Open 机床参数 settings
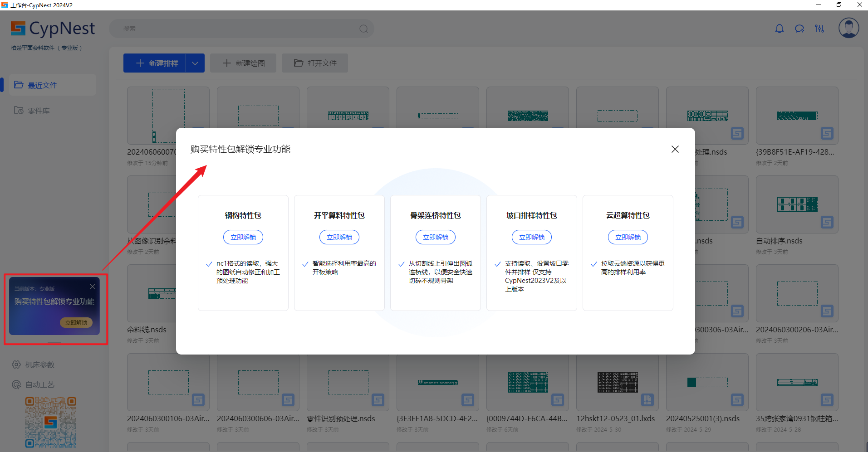Viewport: 868px width, 452px height. click(x=34, y=365)
